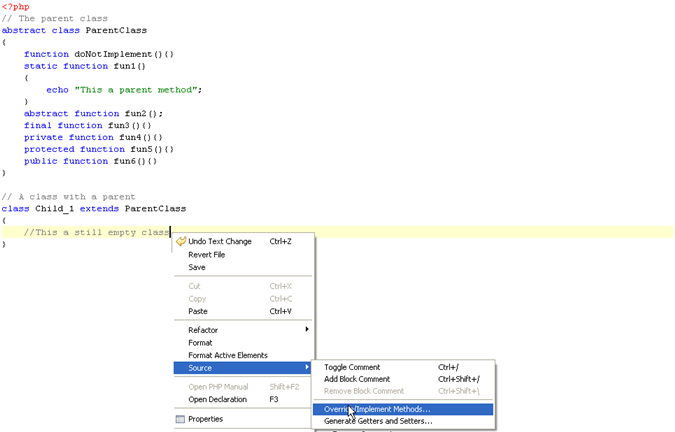Click comment "//This a still empty class"
The height and width of the screenshot is (432, 675).
96,232
